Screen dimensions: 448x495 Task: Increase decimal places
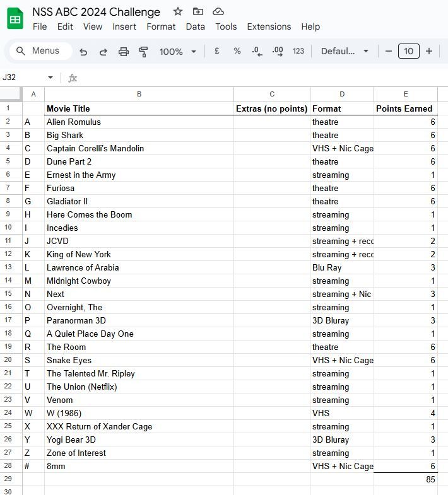(278, 51)
